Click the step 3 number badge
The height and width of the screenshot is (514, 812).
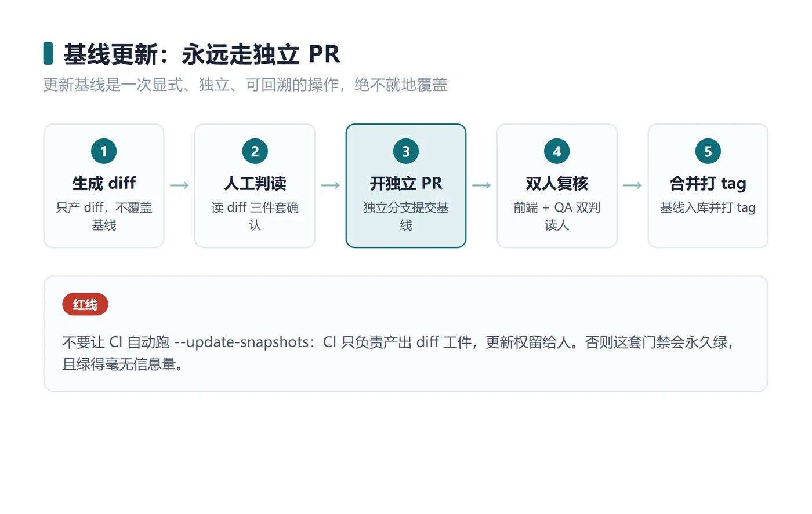click(x=406, y=151)
